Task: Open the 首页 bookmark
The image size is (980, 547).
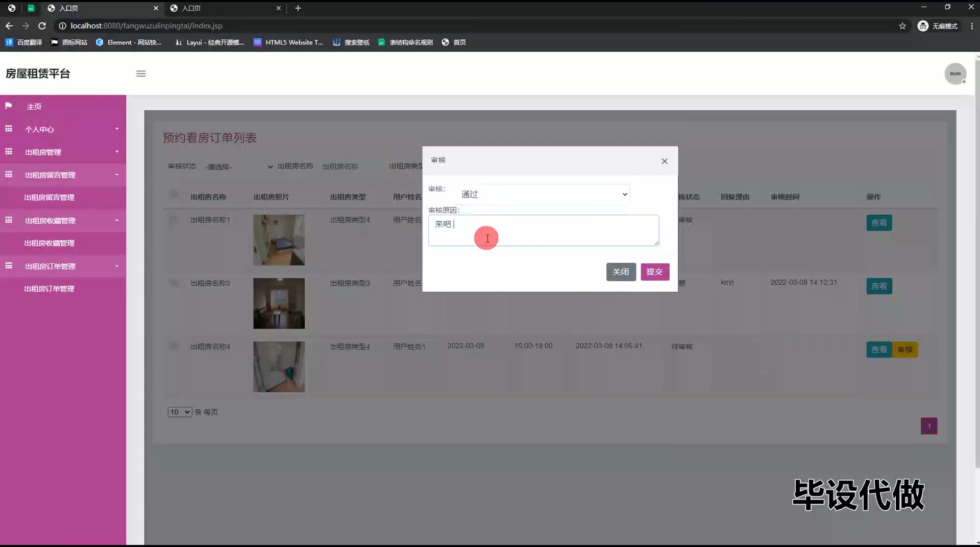Action: 454,42
